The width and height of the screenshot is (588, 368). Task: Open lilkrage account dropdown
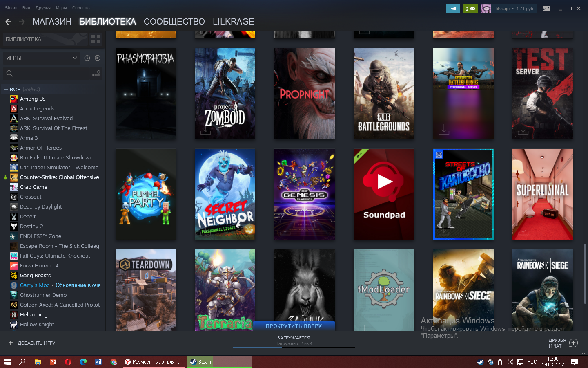click(514, 9)
